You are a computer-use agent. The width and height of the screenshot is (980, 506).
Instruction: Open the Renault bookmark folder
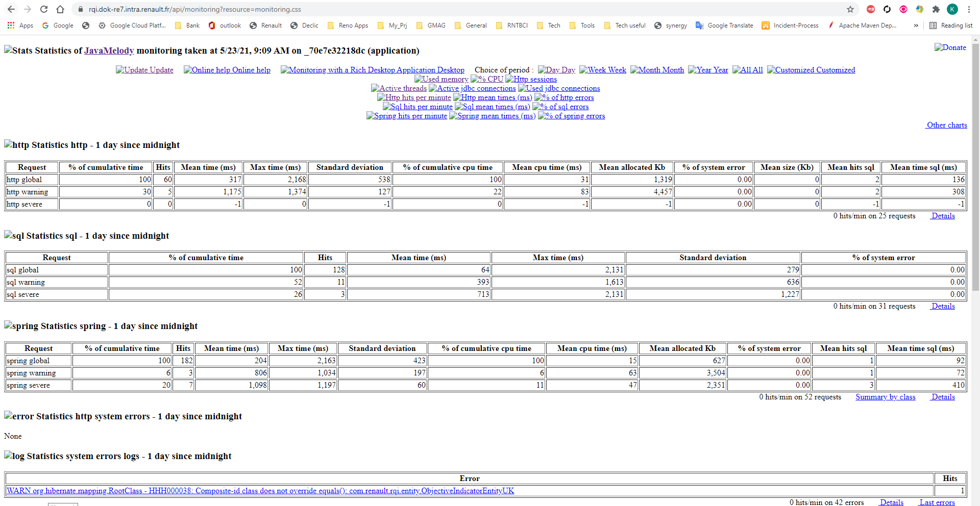[x=265, y=26]
